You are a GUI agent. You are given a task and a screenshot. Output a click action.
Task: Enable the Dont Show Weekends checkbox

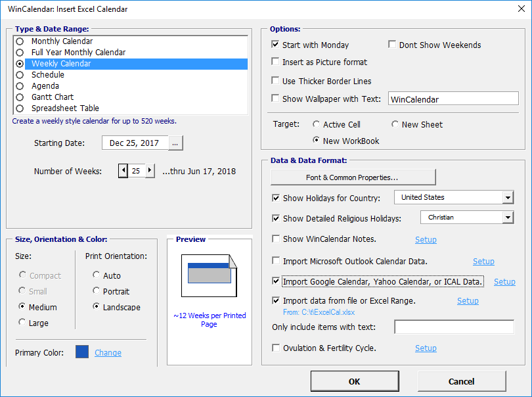pyautogui.click(x=392, y=45)
